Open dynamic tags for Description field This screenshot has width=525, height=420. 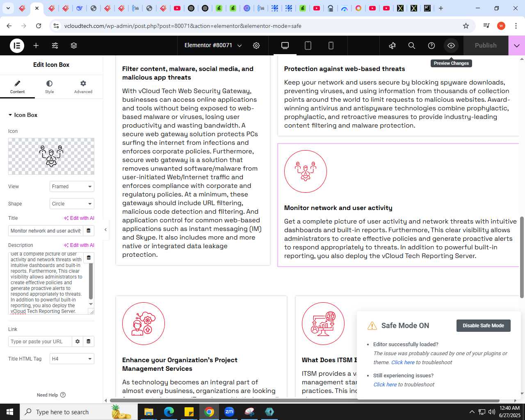[89, 258]
